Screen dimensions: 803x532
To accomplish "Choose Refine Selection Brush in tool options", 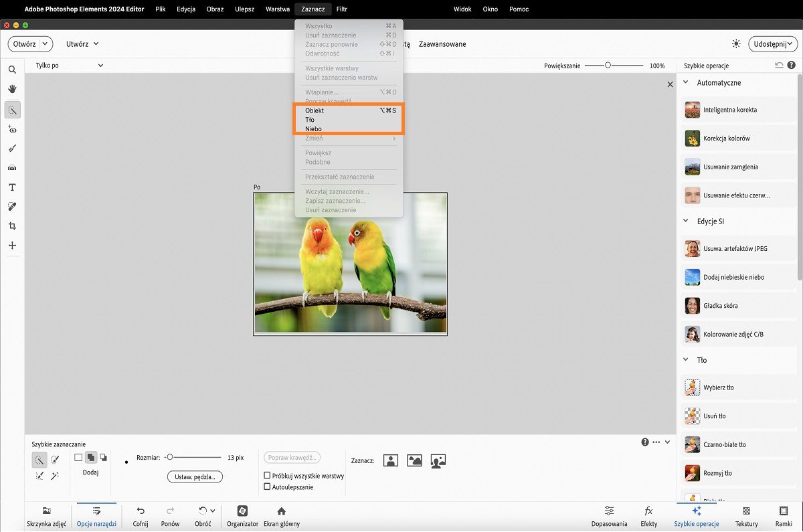I will pyautogui.click(x=39, y=476).
